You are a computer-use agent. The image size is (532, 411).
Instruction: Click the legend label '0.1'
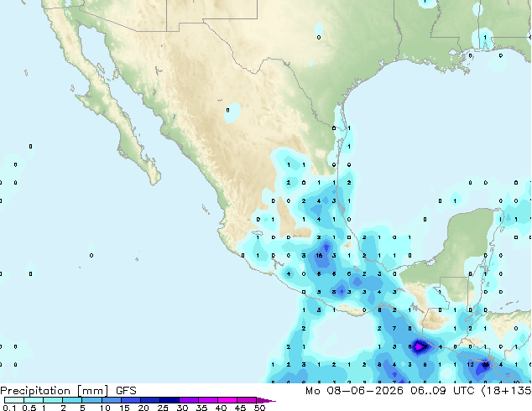coord(9,408)
